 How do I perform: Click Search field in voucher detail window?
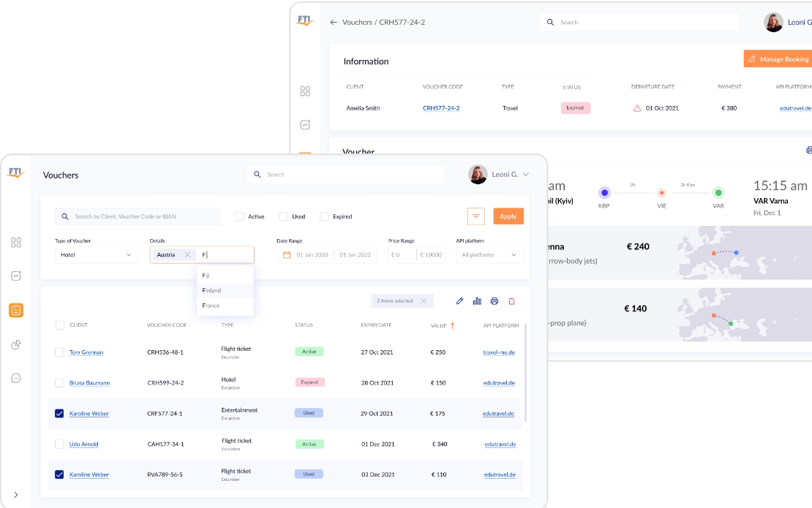click(x=639, y=22)
